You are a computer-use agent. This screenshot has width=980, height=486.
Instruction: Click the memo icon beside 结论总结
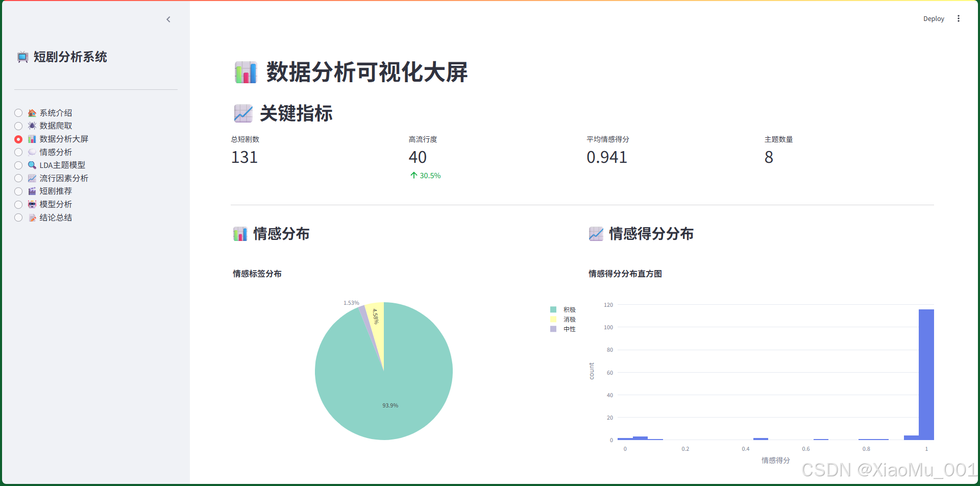coord(32,217)
